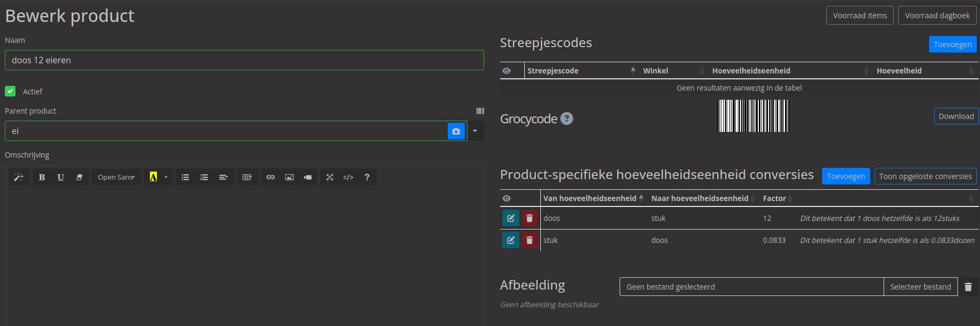Open the Open Sans font family dropdown
The image size is (980, 326).
tap(116, 177)
